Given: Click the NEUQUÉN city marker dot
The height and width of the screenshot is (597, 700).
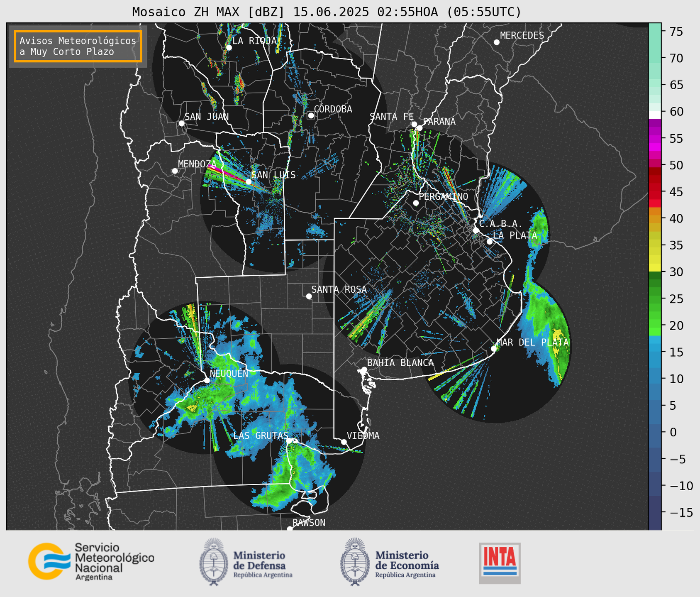Looking at the screenshot, I should coord(207,380).
